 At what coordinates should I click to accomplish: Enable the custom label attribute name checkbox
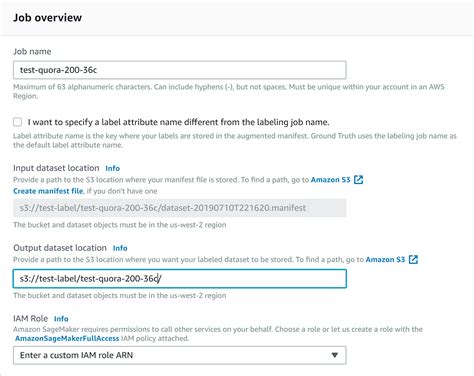pyautogui.click(x=18, y=122)
